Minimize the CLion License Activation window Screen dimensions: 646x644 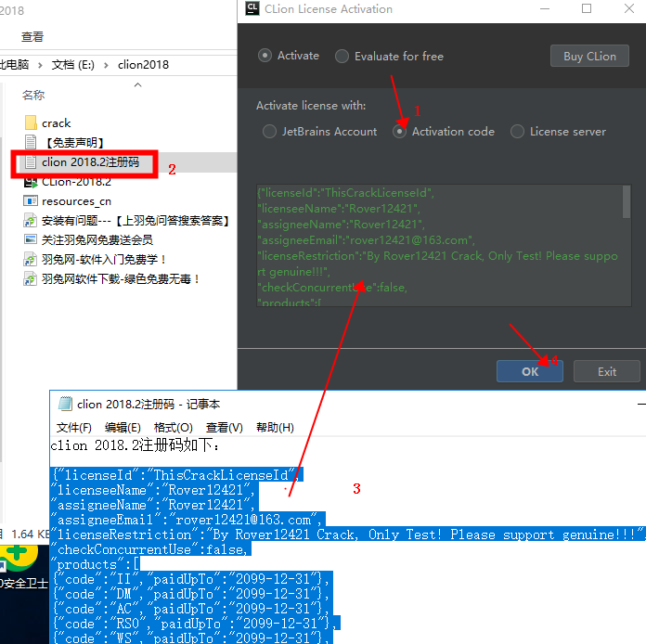click(545, 9)
